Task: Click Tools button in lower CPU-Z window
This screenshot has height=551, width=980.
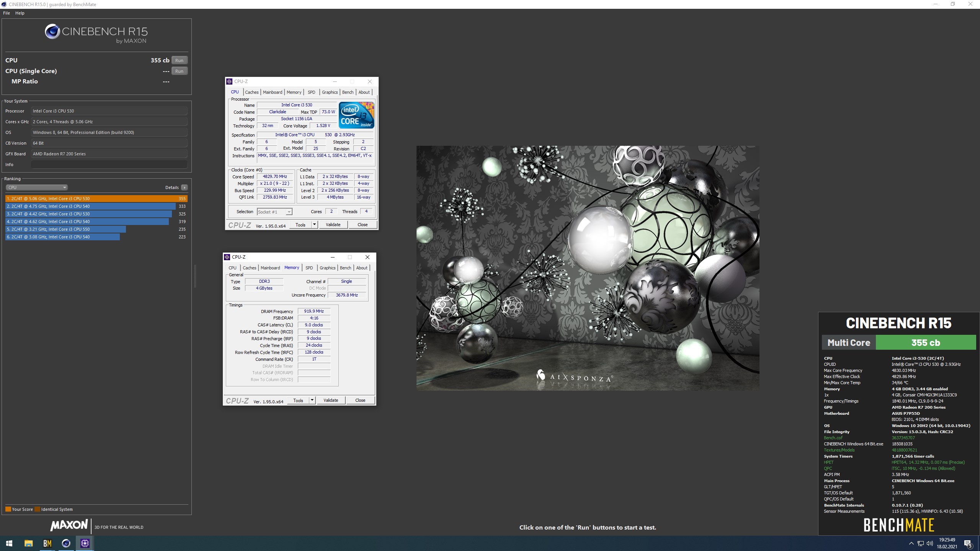Action: point(298,401)
